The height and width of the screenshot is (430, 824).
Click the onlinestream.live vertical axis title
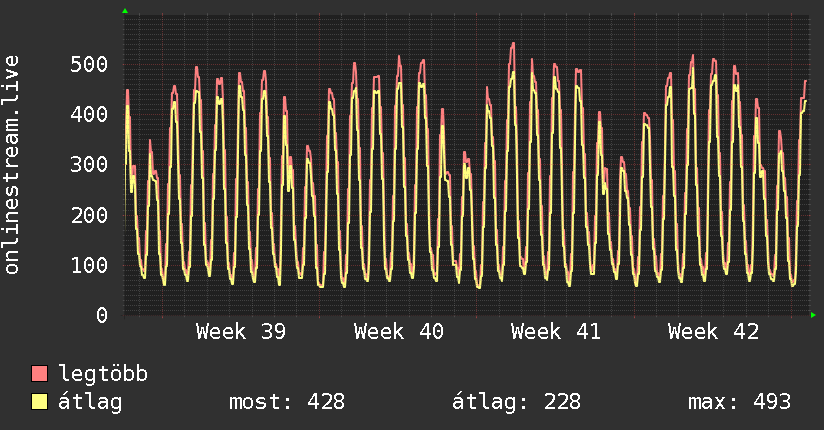(11, 165)
